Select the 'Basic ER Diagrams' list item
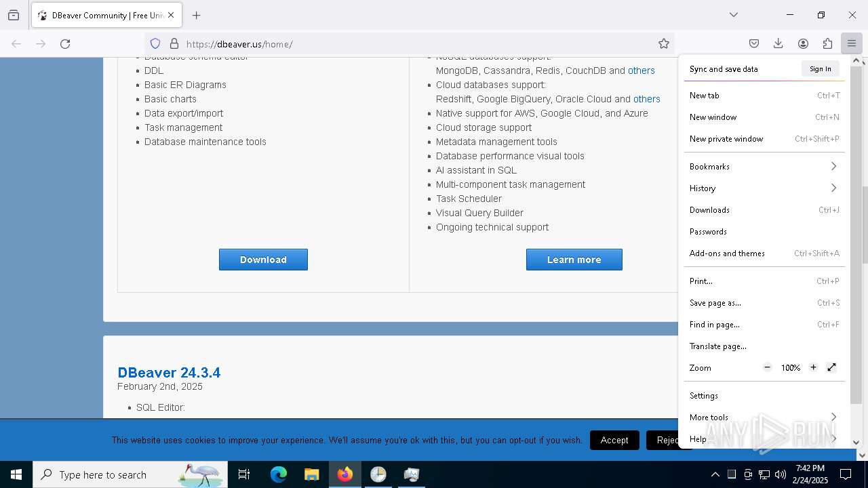868x488 pixels. (x=185, y=85)
